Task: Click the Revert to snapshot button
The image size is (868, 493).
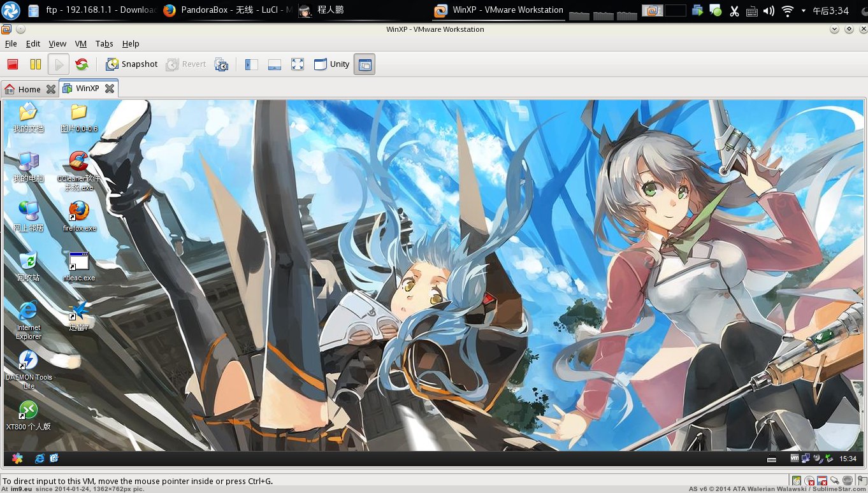Action: 186,64
